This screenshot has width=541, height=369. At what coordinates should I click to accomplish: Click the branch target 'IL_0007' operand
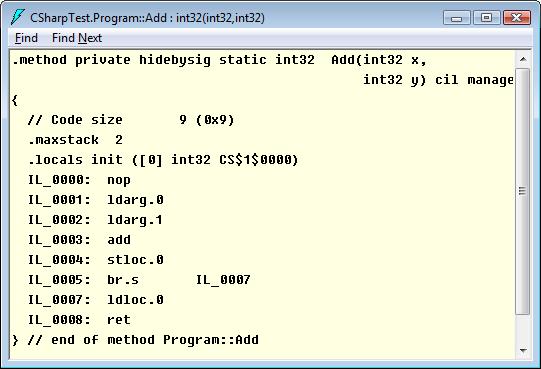click(223, 280)
